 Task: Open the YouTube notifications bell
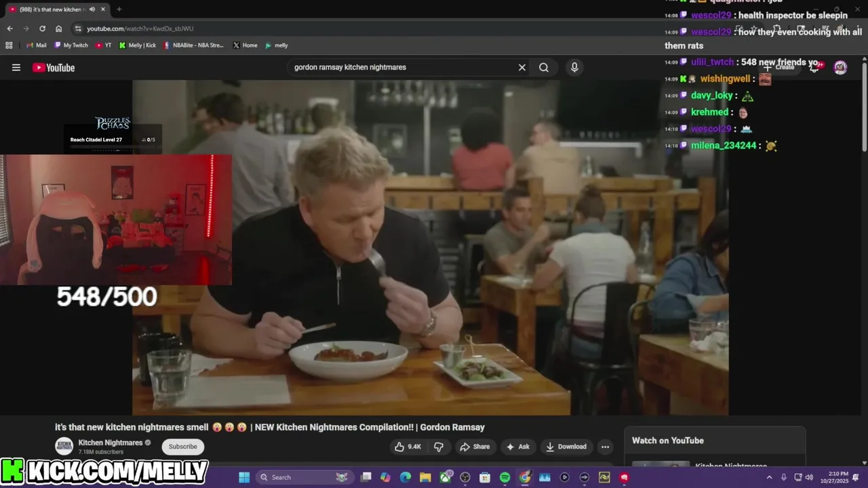(814, 67)
